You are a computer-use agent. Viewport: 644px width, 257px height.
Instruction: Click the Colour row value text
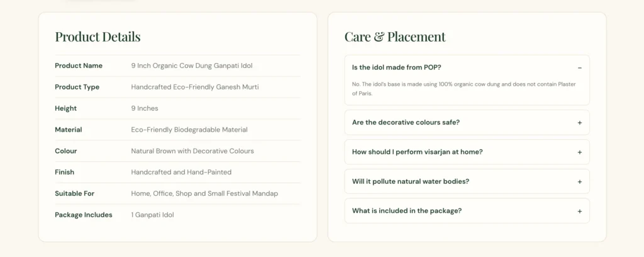(x=192, y=151)
